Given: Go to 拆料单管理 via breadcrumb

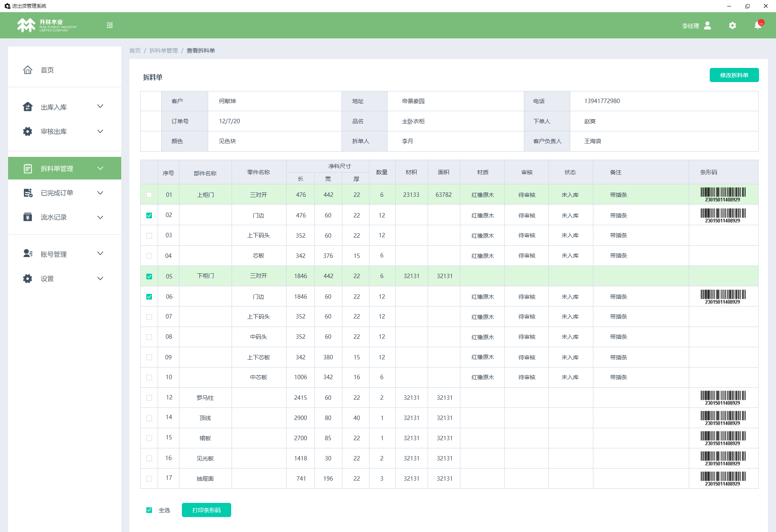Looking at the screenshot, I should [x=163, y=51].
